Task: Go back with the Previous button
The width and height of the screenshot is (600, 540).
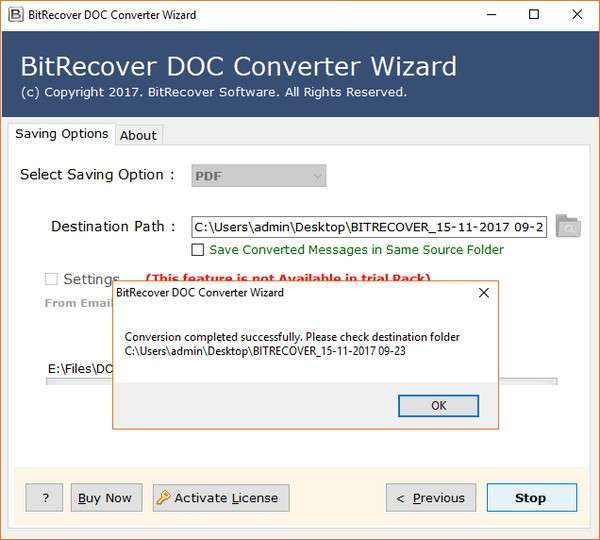Action: pyautogui.click(x=431, y=498)
